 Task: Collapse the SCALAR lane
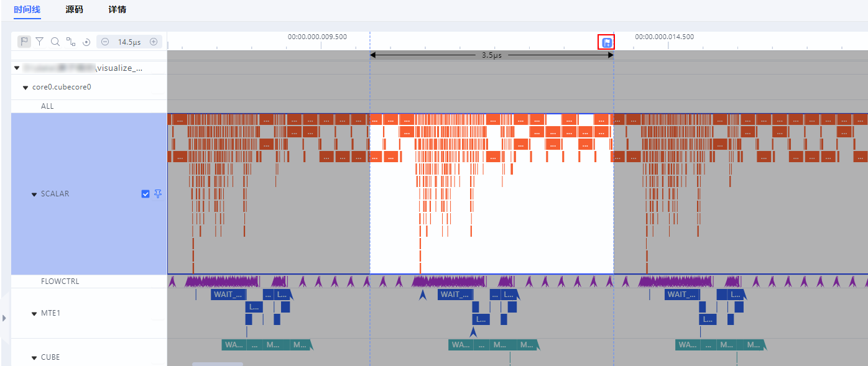pyautogui.click(x=34, y=194)
